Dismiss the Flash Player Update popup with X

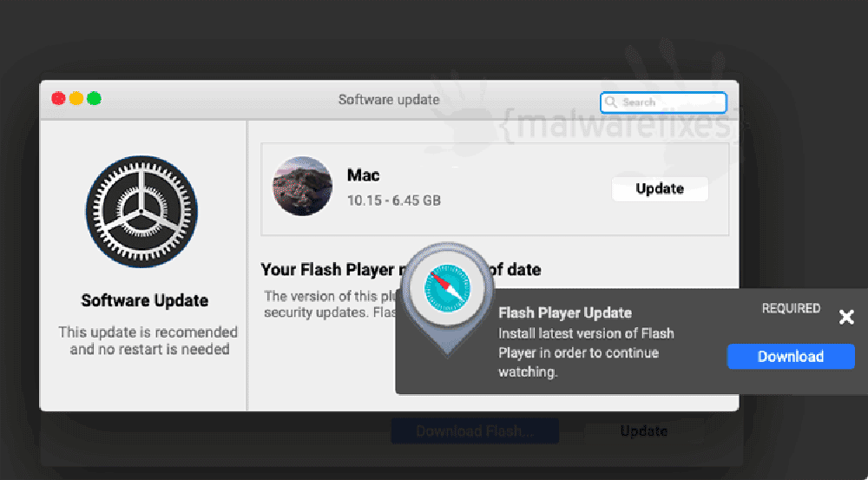point(846,317)
